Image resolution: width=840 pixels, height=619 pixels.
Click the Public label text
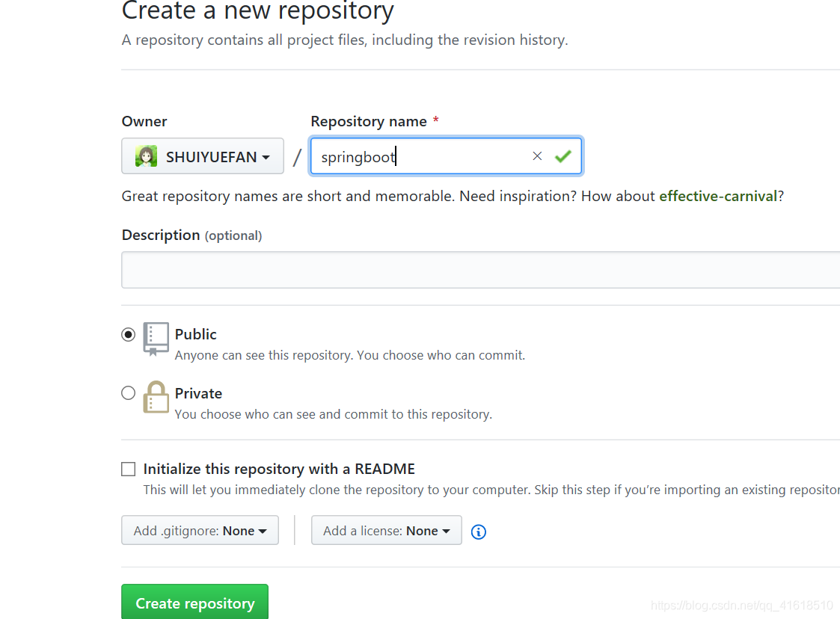195,334
